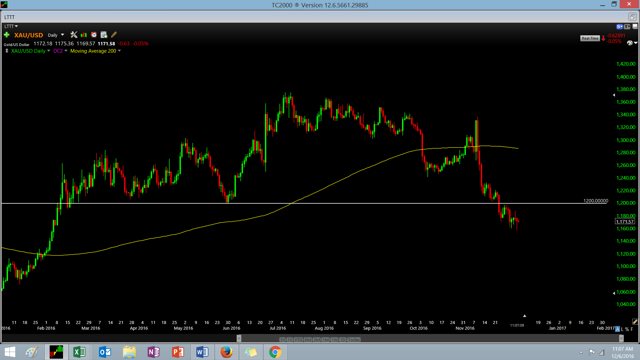The height and width of the screenshot is (360, 640).
Task: Click pencil icon above scale toggles
Action: click(x=635, y=322)
